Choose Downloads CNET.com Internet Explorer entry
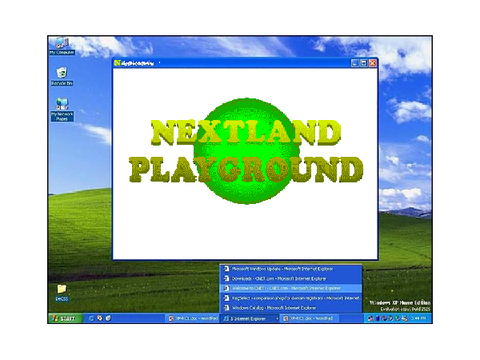This screenshot has height=360, width=480. [291, 278]
